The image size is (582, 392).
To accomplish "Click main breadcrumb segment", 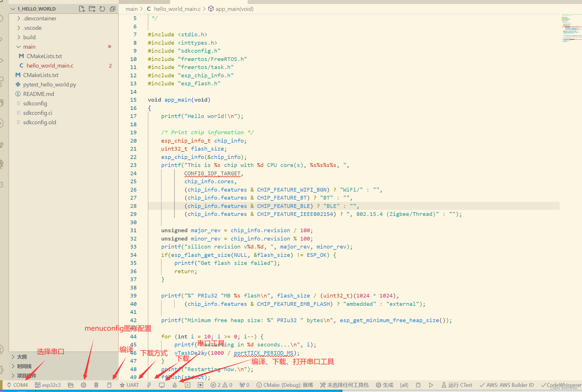I will click(132, 9).
